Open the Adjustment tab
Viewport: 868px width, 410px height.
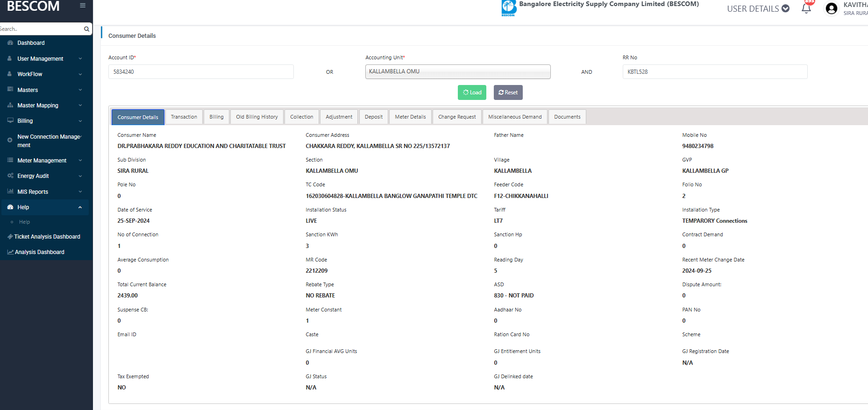(x=339, y=117)
